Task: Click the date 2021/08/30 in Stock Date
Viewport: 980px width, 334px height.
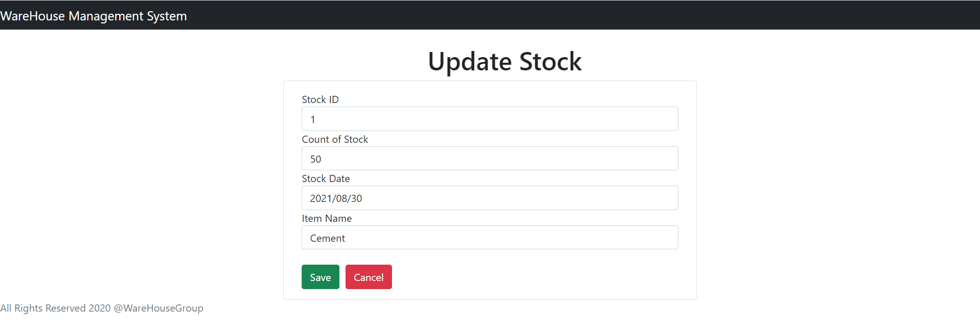Action: click(335, 198)
